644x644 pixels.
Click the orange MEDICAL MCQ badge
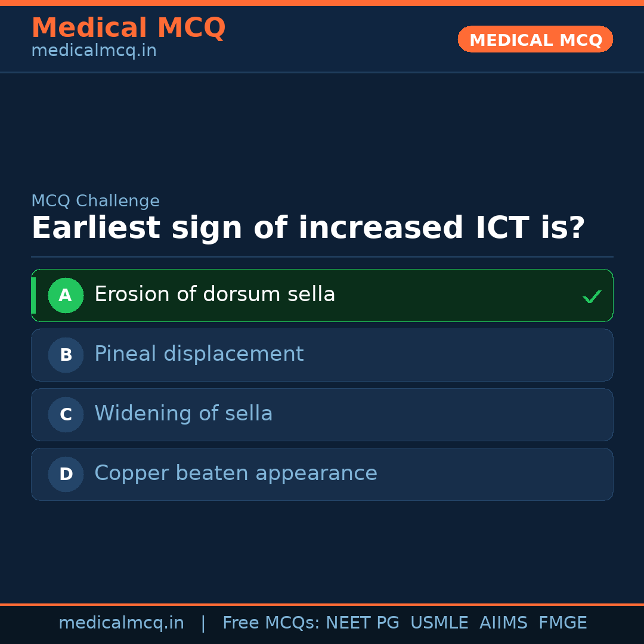pyautogui.click(x=535, y=40)
